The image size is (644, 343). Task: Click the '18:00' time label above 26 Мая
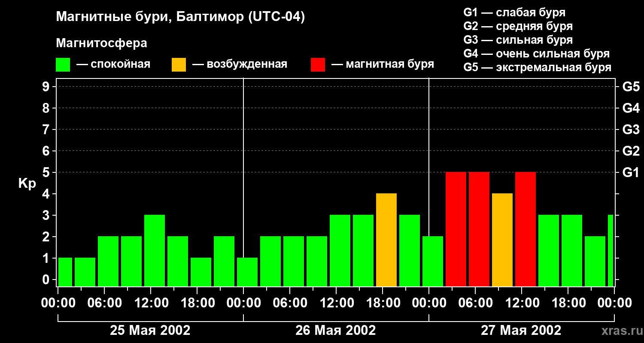point(383,303)
